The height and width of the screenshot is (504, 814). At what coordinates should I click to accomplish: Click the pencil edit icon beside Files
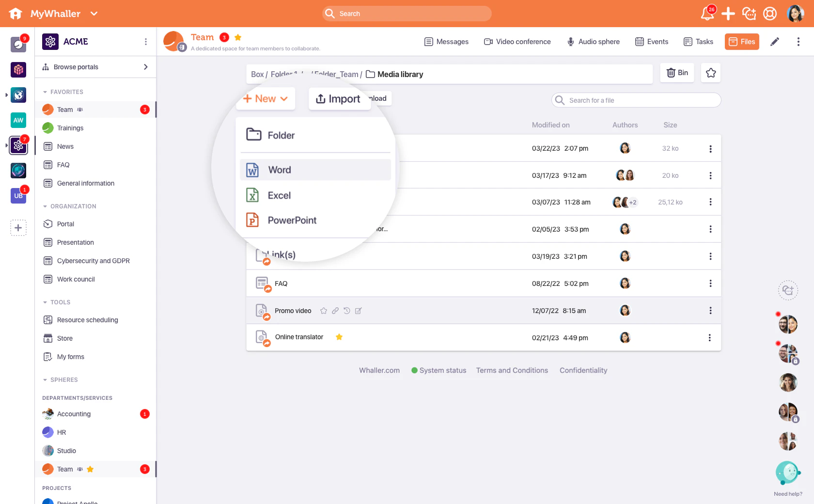(x=775, y=42)
